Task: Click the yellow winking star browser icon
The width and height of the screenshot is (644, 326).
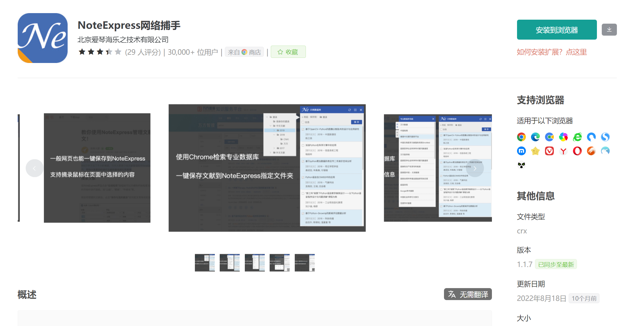Action: point(535,151)
